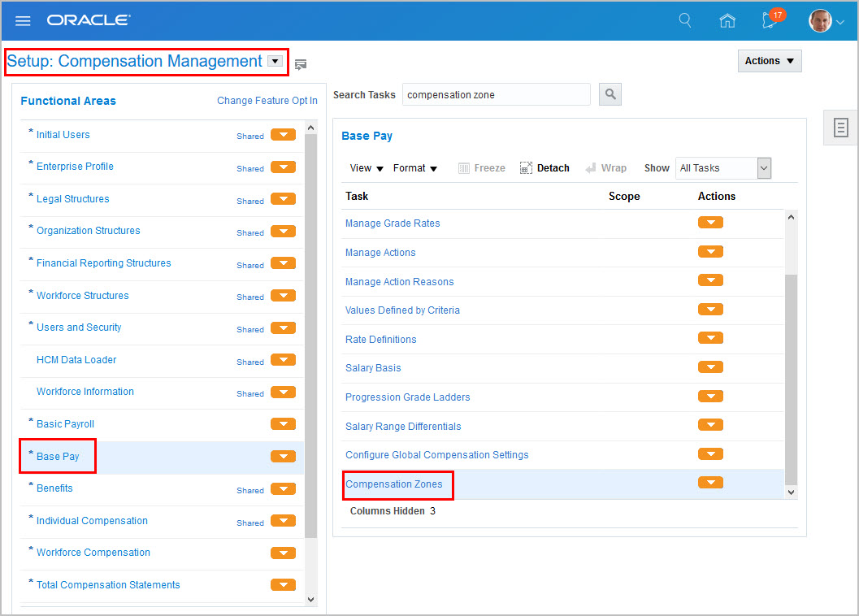Select the Basic Payroll functional area

pos(65,423)
